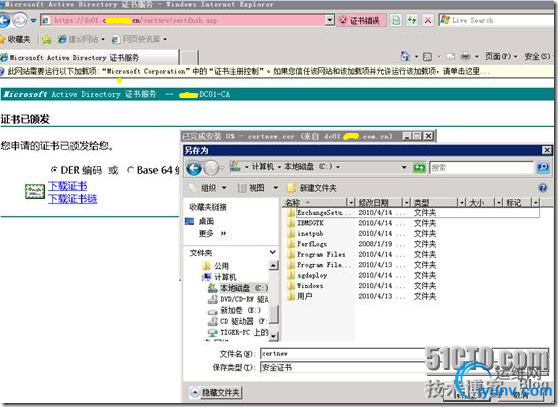This screenshot has height=407, width=558.
Task: Click the certificate icon beside download links
Action: [35, 192]
